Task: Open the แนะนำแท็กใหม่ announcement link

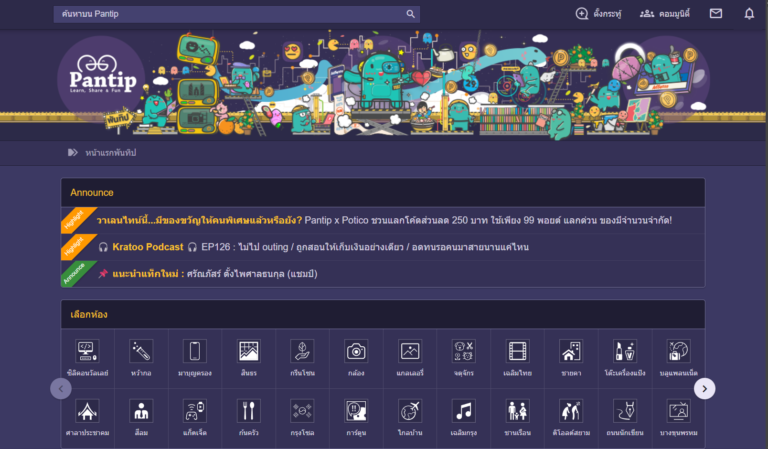Action: pos(208,274)
